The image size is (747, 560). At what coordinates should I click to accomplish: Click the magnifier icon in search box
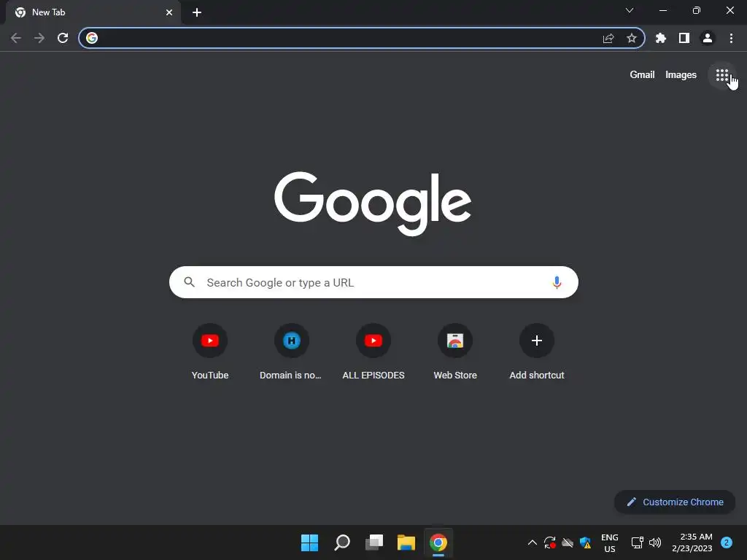189,282
